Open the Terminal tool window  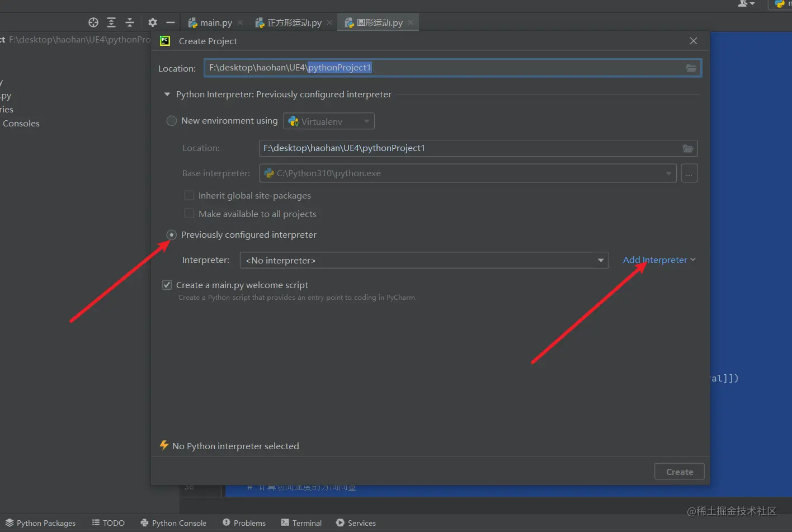point(301,523)
